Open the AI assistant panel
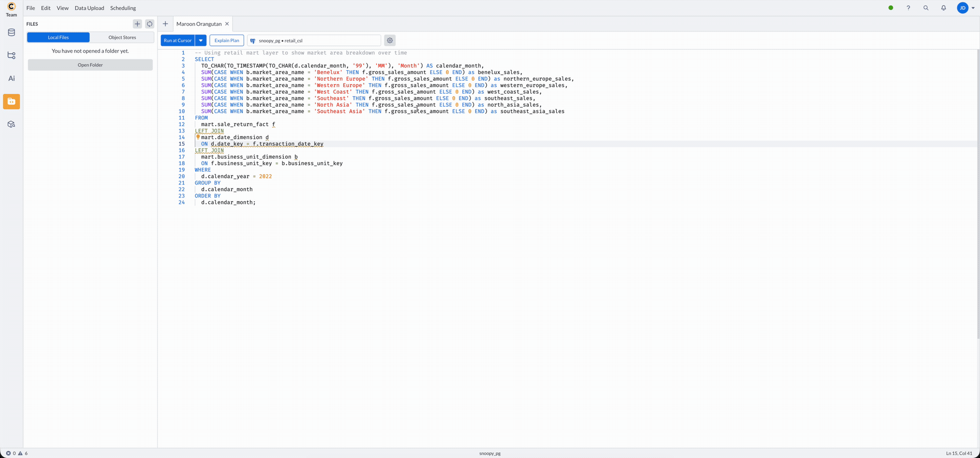This screenshot has height=458, width=980. [11, 78]
